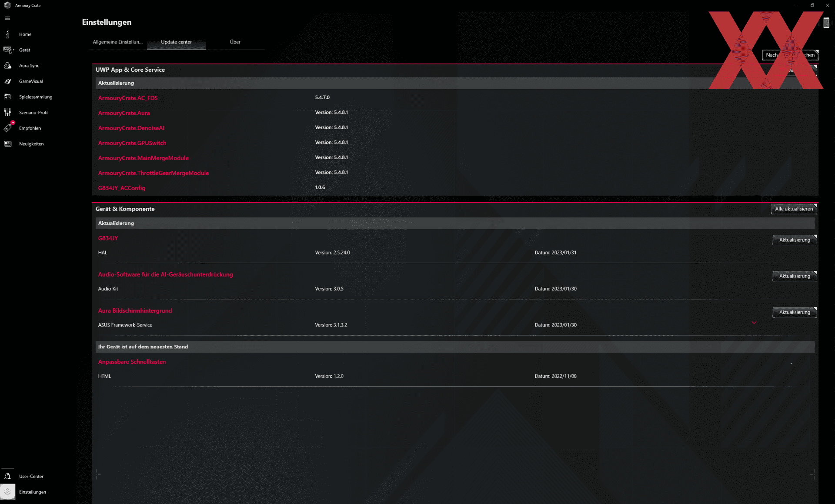The image size is (835, 504).
Task: Click the Audio Kit label
Action: 108,289
